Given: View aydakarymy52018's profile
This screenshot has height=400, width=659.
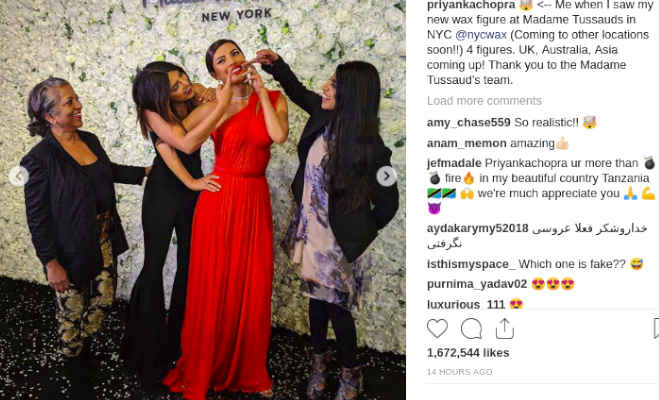Looking at the screenshot, I should pyautogui.click(x=477, y=229).
